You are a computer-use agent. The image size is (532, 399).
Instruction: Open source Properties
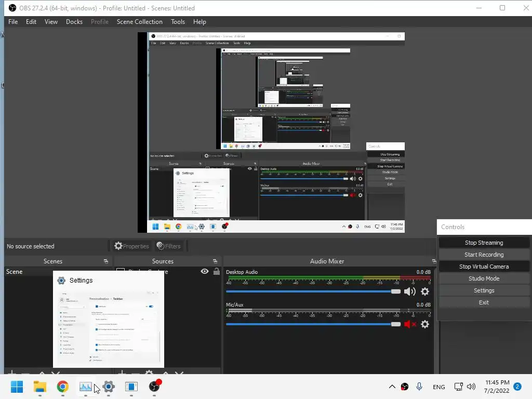point(131,246)
